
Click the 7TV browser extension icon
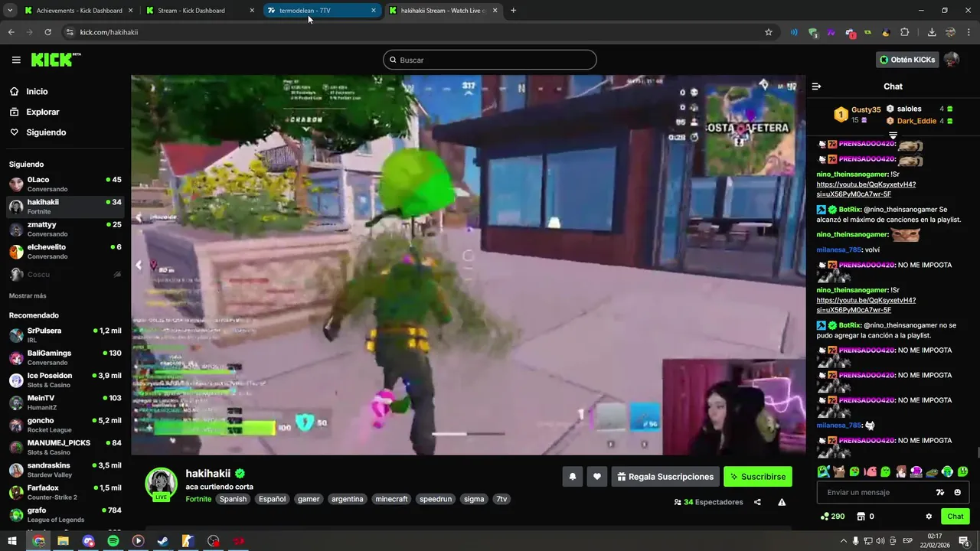(x=831, y=32)
